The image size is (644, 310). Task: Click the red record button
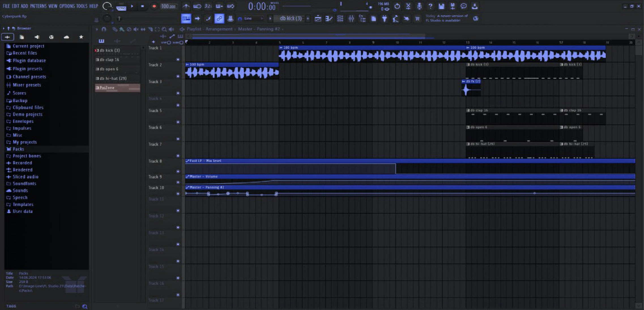[x=154, y=6]
